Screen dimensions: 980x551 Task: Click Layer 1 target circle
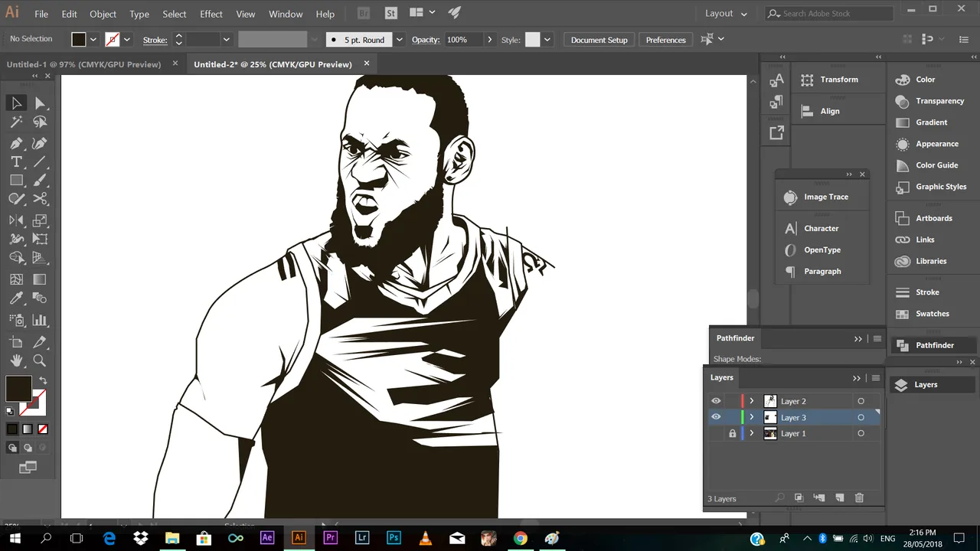(861, 433)
